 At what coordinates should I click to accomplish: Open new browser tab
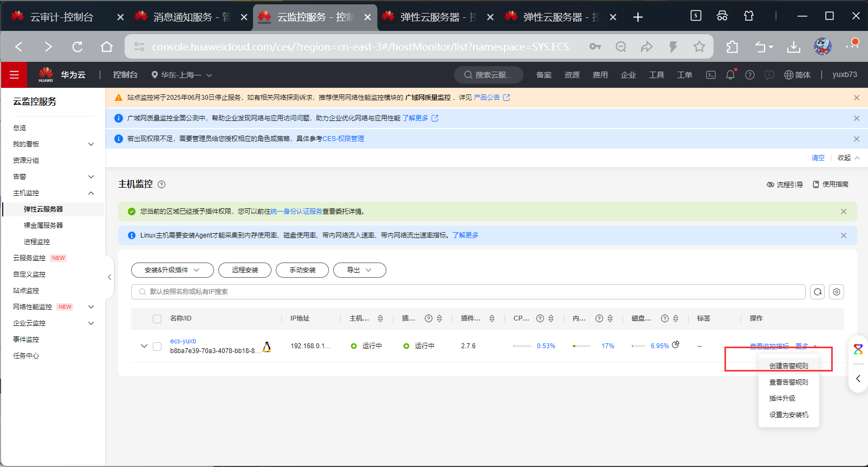(638, 17)
